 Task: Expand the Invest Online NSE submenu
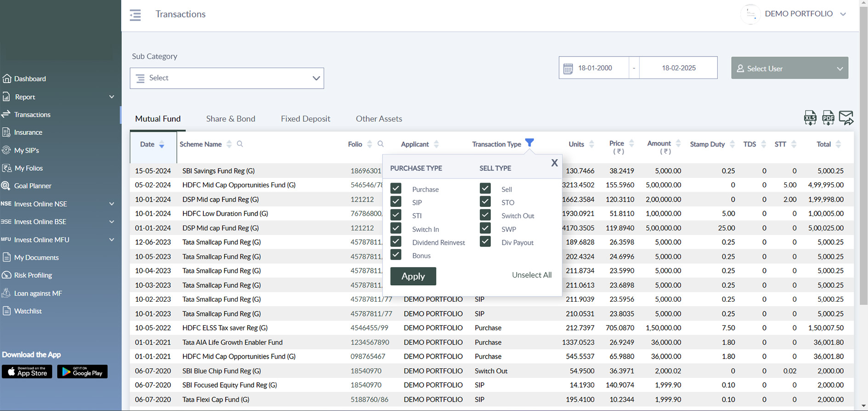(x=112, y=204)
